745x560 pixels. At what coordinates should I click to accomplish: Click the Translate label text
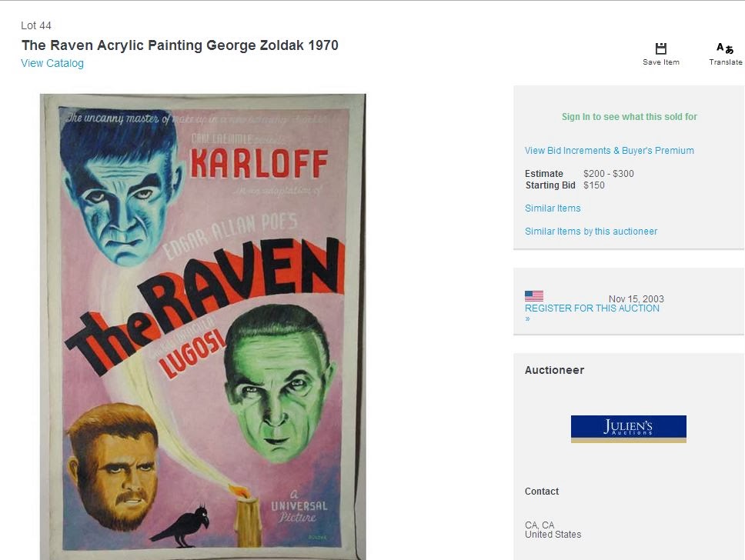[726, 62]
